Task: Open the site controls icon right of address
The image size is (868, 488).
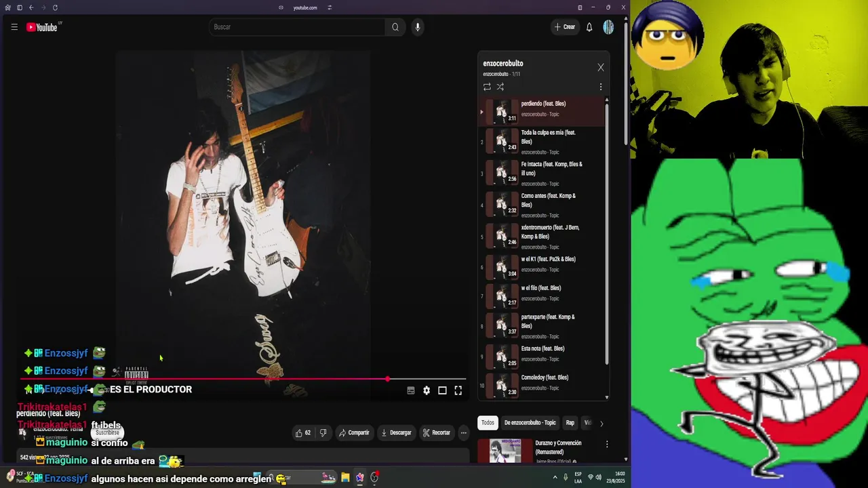Action: 330,7
